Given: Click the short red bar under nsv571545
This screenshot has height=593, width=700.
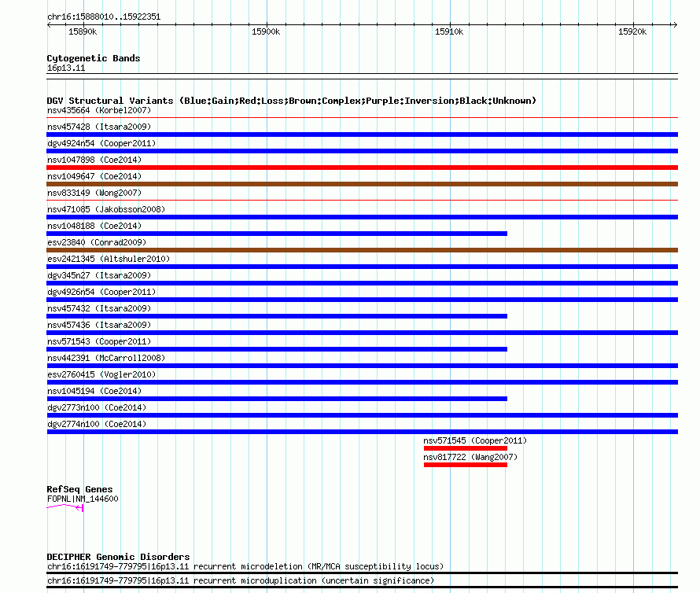Looking at the screenshot, I should pyautogui.click(x=466, y=448).
